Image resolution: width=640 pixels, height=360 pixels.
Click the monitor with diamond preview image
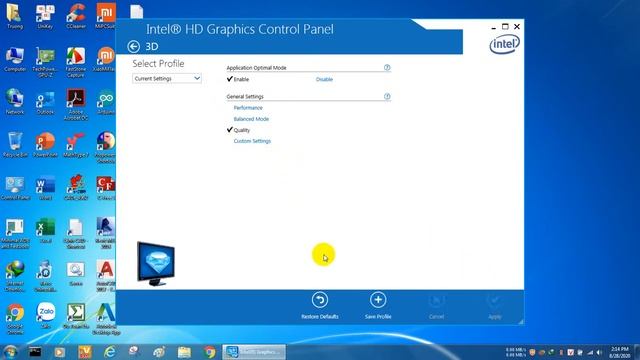[x=156, y=263]
